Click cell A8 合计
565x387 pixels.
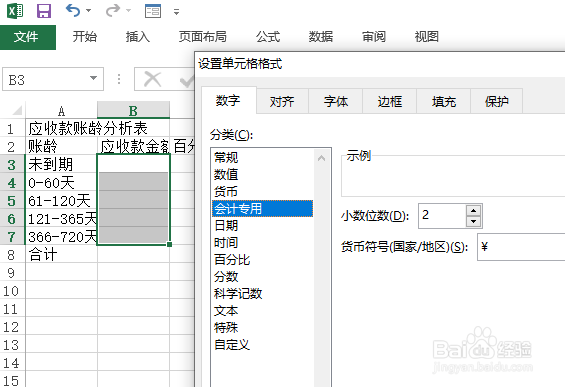coord(61,255)
